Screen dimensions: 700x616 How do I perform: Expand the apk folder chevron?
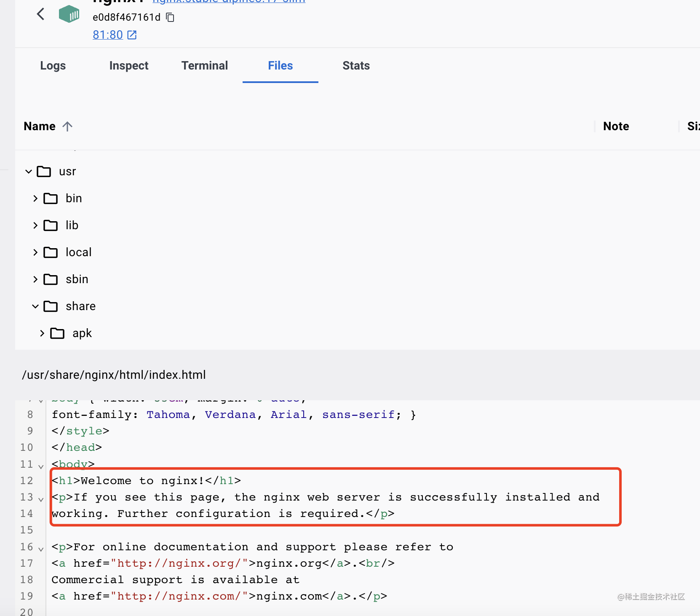coord(42,333)
